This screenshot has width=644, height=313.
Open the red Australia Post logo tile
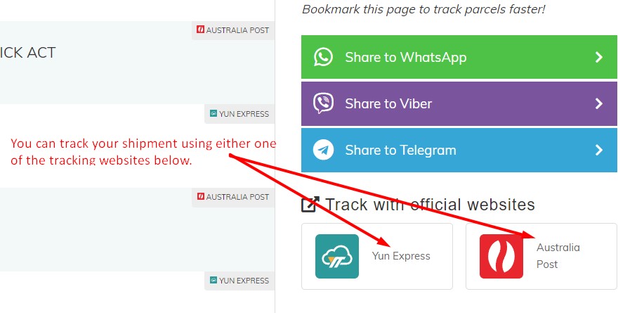coord(501,256)
